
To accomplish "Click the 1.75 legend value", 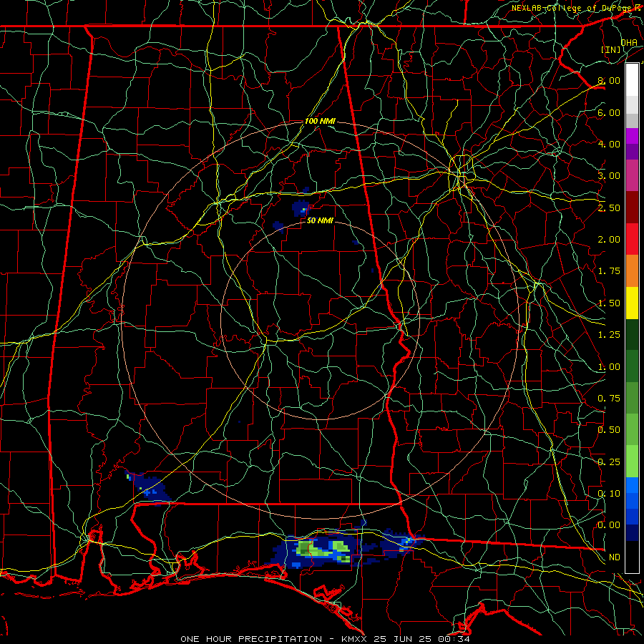I will point(609,271).
